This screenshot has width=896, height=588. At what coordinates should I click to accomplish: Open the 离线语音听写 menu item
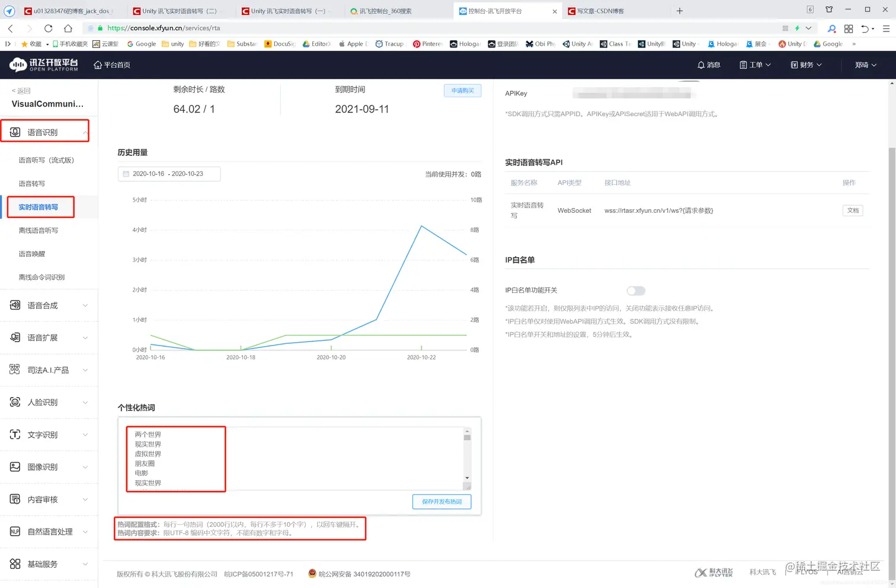click(x=39, y=231)
